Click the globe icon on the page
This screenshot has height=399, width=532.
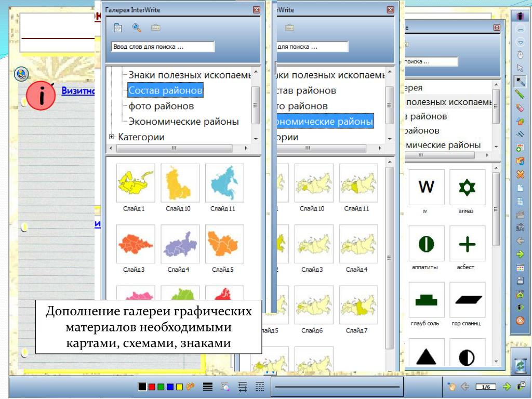click(21, 74)
